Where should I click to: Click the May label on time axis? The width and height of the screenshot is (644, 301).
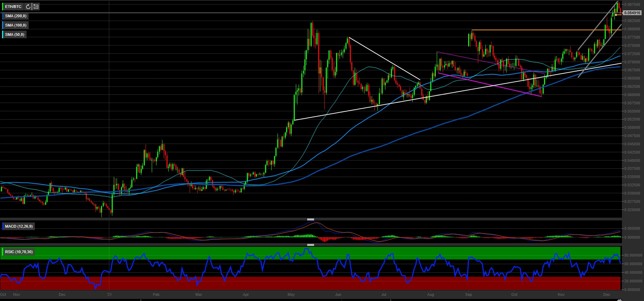pyautogui.click(x=291, y=294)
